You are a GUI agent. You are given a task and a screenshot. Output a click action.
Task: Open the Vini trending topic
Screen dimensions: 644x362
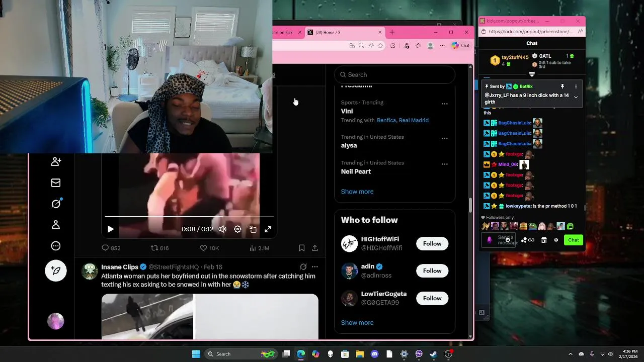tap(347, 111)
